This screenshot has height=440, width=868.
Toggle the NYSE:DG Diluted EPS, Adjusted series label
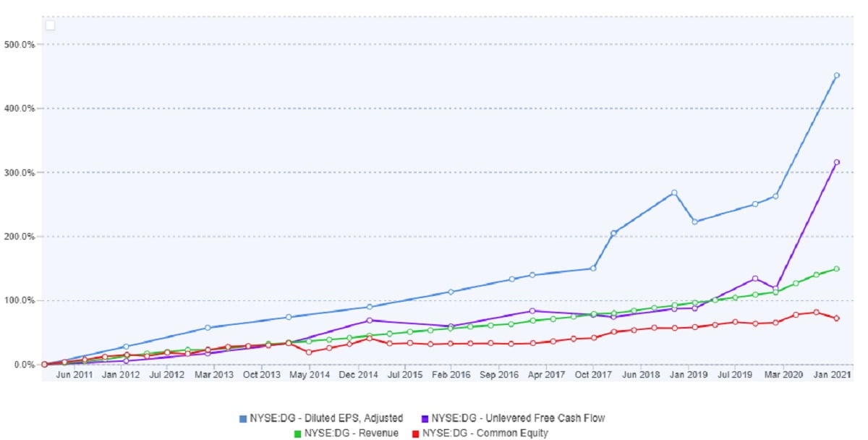coord(325,418)
